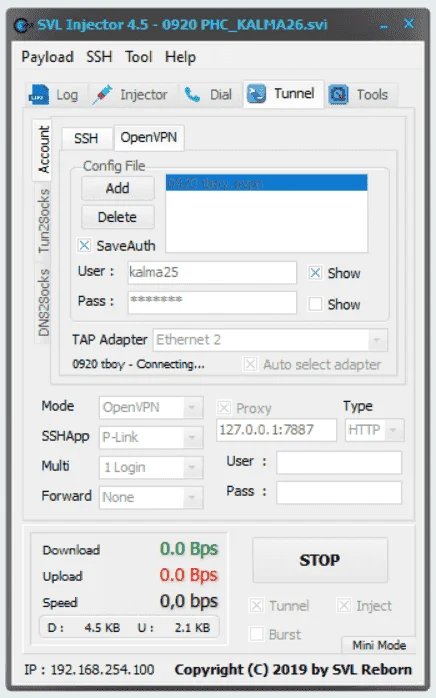This screenshot has width=436, height=698.
Task: Enable Show checkbox beside Pass field
Action: pos(315,304)
